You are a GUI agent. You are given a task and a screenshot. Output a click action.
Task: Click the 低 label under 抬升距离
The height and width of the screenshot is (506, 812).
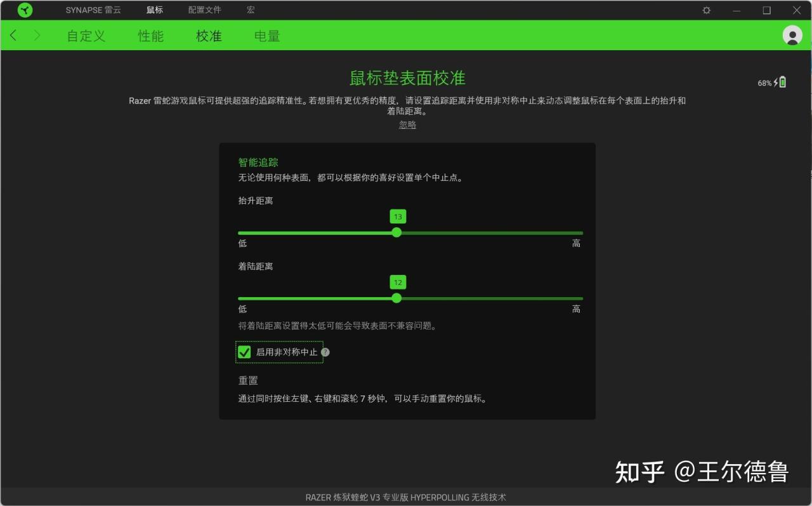click(242, 243)
